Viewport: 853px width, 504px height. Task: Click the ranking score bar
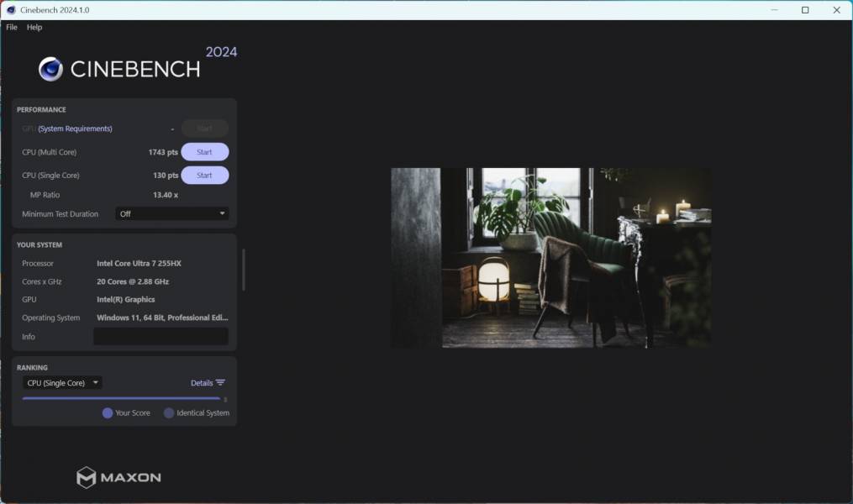click(121, 398)
